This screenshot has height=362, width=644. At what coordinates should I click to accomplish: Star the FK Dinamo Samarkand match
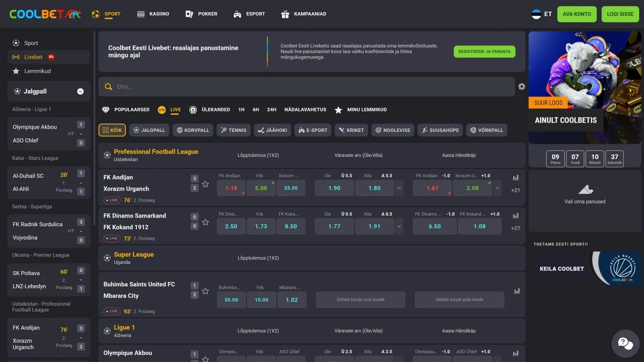[205, 222]
